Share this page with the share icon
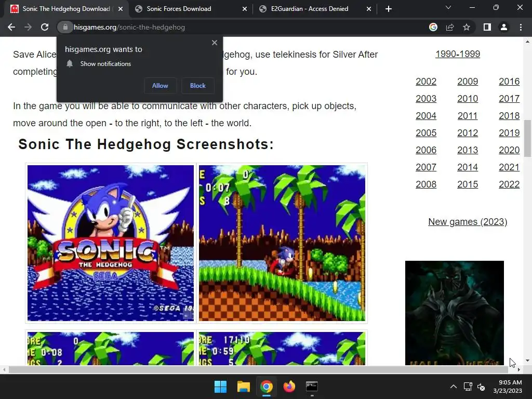This screenshot has width=532, height=399. (x=450, y=27)
